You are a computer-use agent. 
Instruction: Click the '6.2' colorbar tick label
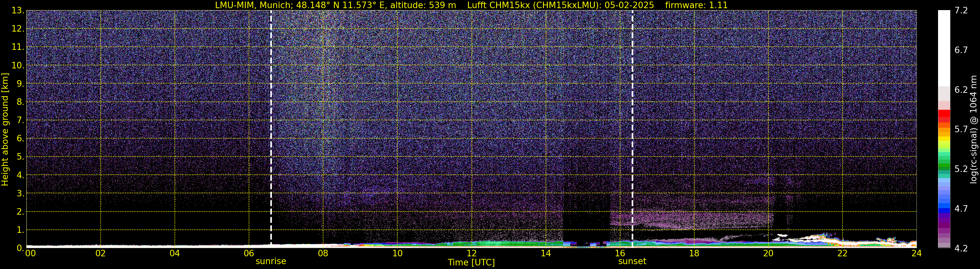(961, 90)
